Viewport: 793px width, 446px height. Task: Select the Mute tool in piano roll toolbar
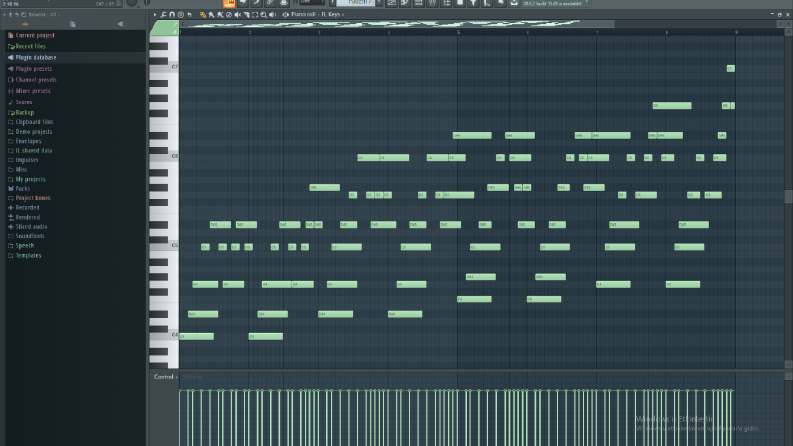pos(237,15)
